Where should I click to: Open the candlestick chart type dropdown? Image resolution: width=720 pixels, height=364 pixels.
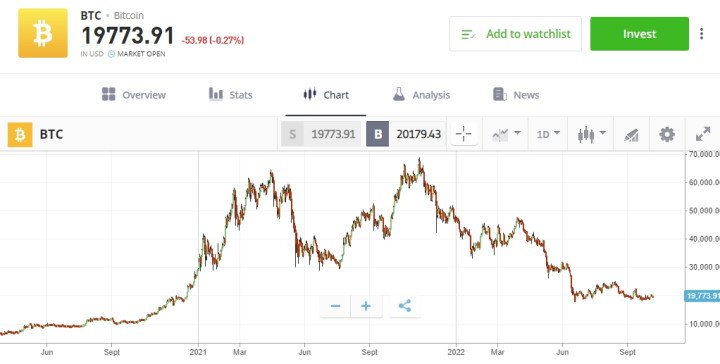591,134
